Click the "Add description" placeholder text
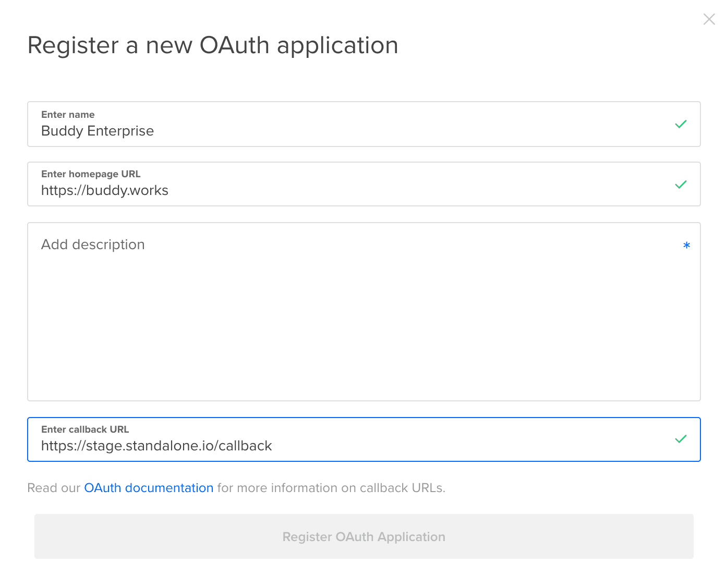 coord(93,244)
